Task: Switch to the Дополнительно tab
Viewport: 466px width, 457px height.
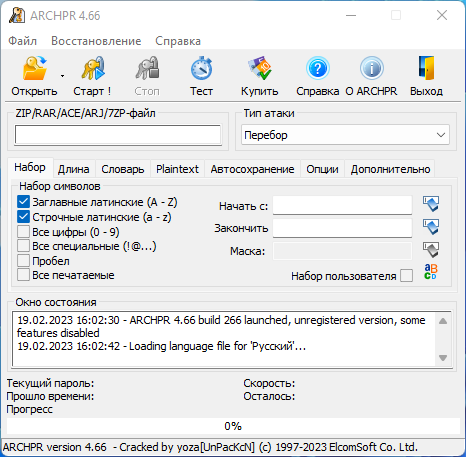Action: click(390, 169)
